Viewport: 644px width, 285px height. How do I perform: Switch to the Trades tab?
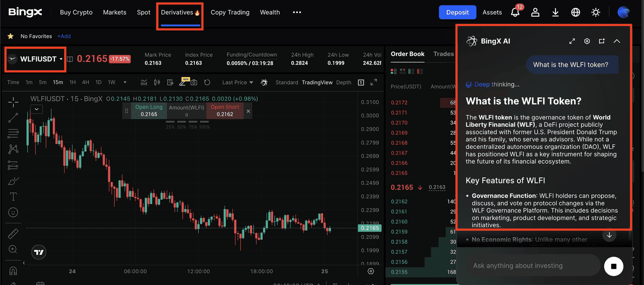click(x=443, y=54)
